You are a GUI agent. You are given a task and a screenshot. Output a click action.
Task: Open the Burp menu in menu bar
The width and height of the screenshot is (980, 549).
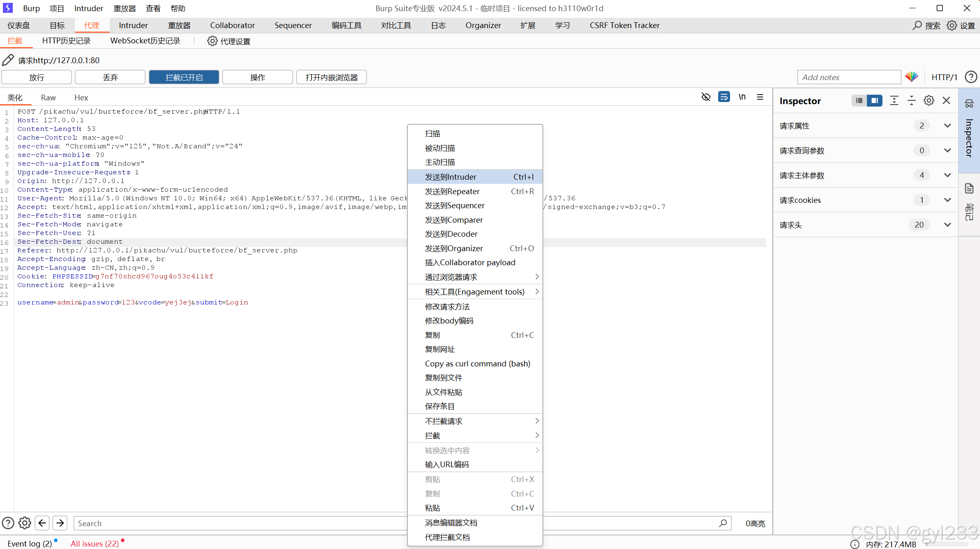[x=31, y=8]
